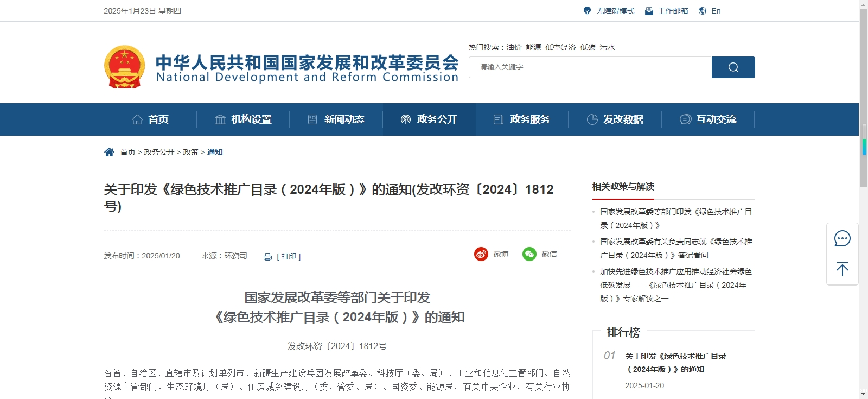Share article via WeChat icon
868x399 pixels.
pyautogui.click(x=529, y=254)
